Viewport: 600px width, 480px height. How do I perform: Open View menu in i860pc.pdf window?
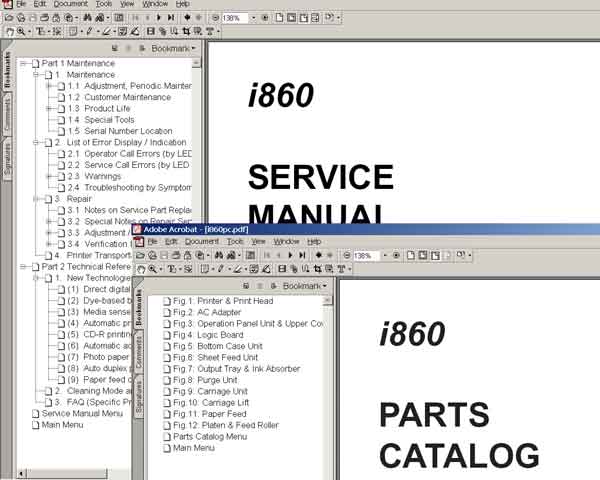(258, 242)
